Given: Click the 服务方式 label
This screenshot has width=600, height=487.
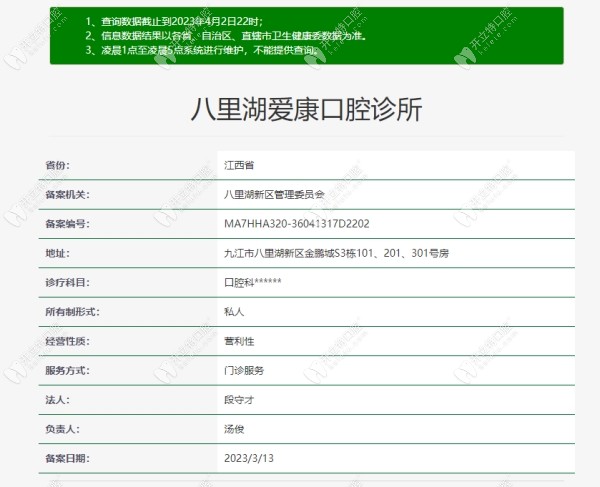Looking at the screenshot, I should [67, 370].
